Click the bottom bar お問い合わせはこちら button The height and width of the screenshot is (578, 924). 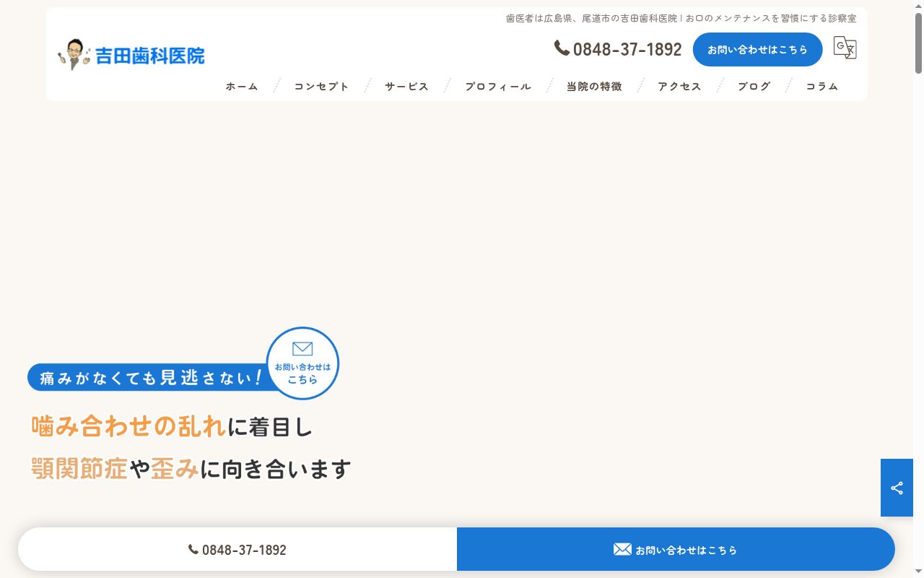(676, 549)
